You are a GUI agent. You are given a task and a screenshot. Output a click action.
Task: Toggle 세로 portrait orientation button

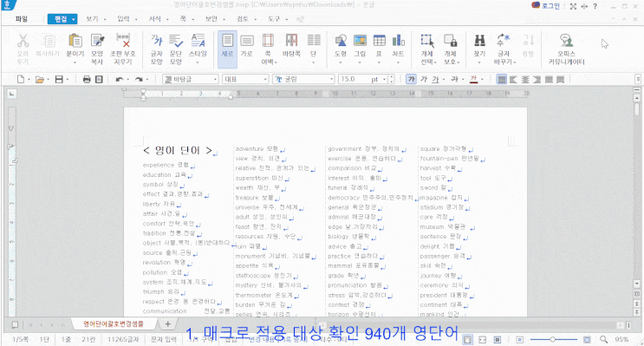pos(227,49)
